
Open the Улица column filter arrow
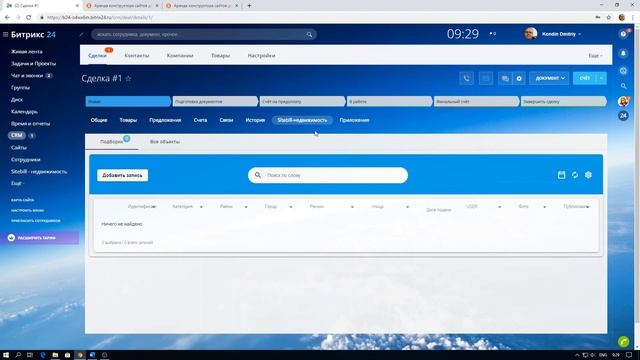[407, 207]
